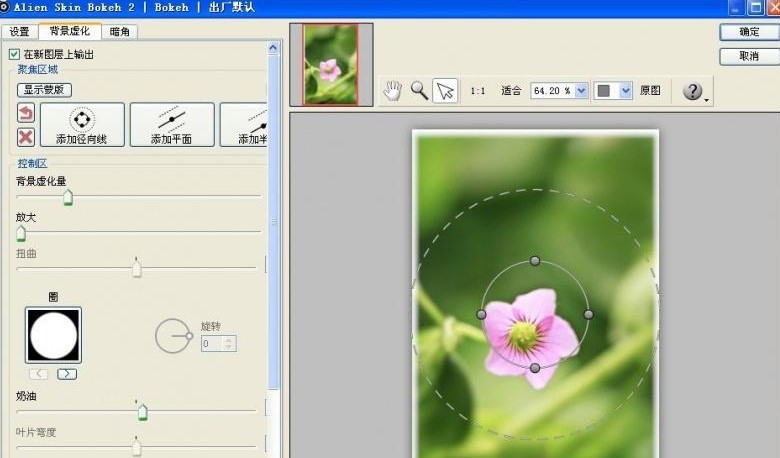Click the 添加径向线 radial button
780x458 pixels.
coord(82,125)
